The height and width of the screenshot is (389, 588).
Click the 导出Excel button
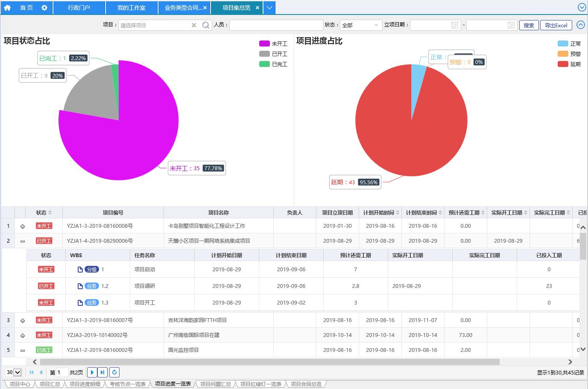point(556,25)
